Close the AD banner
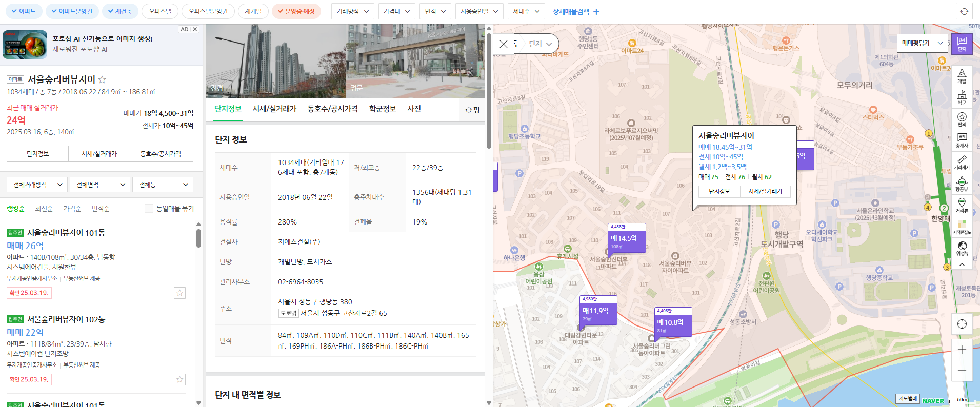980x407 pixels. coord(195,29)
